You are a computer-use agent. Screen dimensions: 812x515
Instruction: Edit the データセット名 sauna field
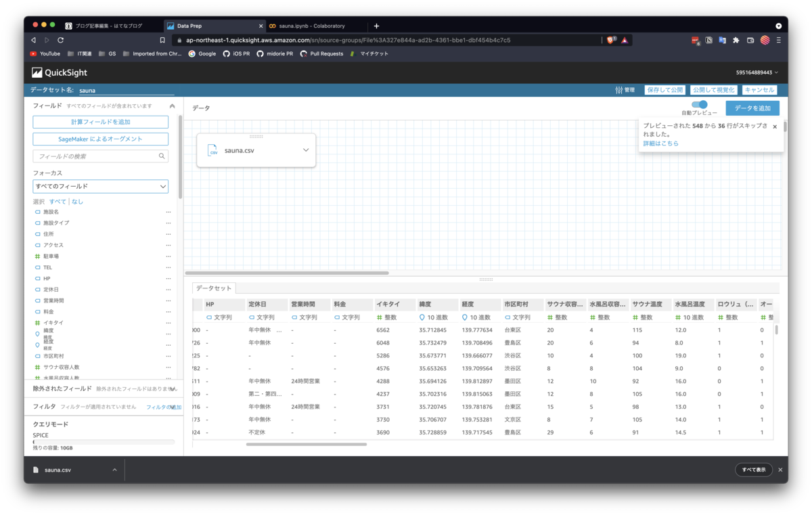click(126, 90)
